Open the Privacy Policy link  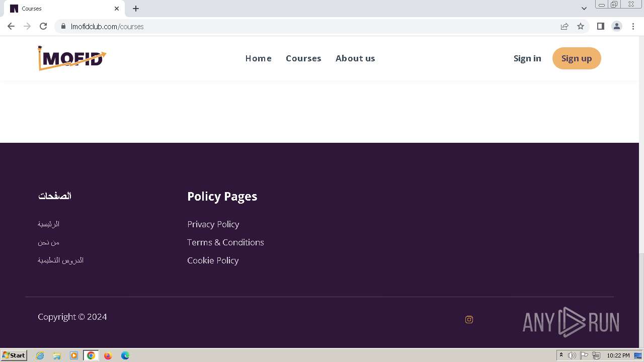213,224
